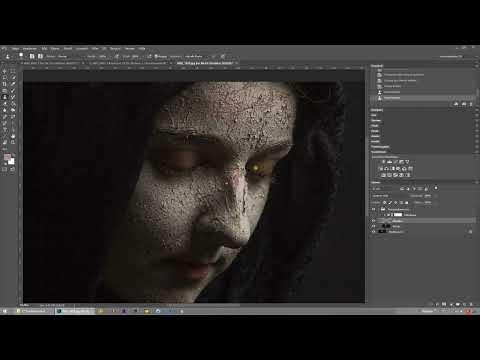Open the Sample source dropdown

click(194, 56)
